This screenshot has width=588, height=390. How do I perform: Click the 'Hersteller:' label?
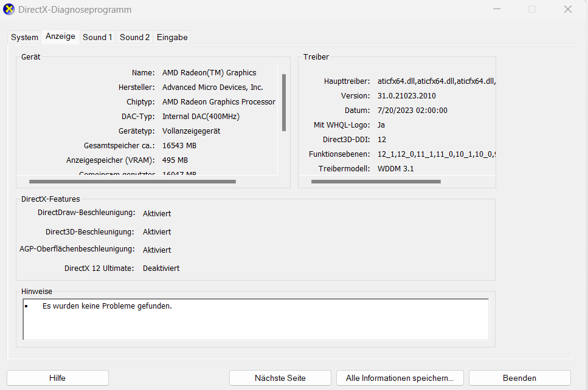[136, 87]
